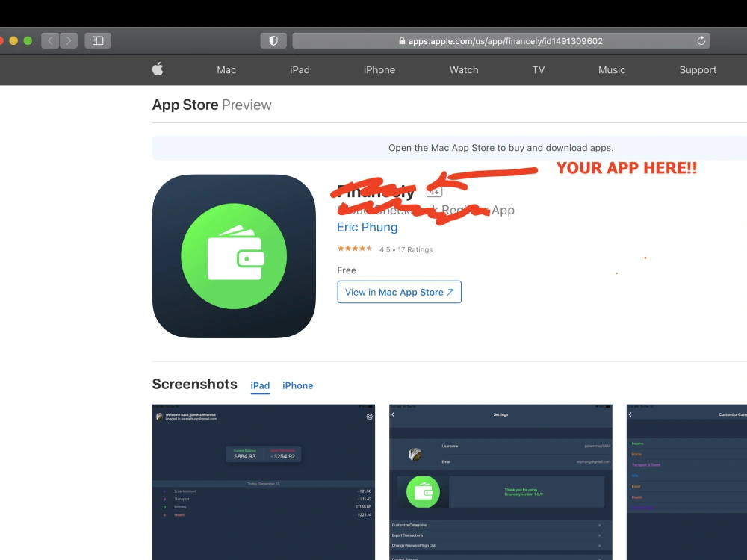Open the Settings iPad screenshot

tap(500, 482)
